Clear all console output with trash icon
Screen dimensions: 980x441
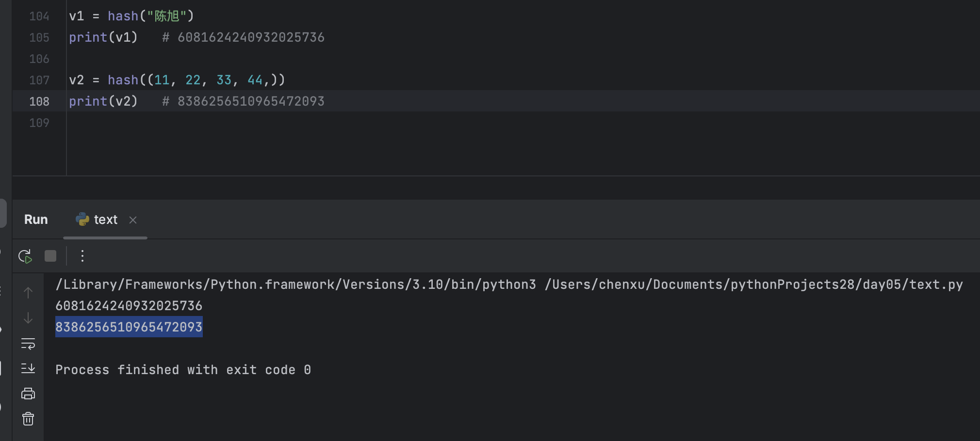28,419
